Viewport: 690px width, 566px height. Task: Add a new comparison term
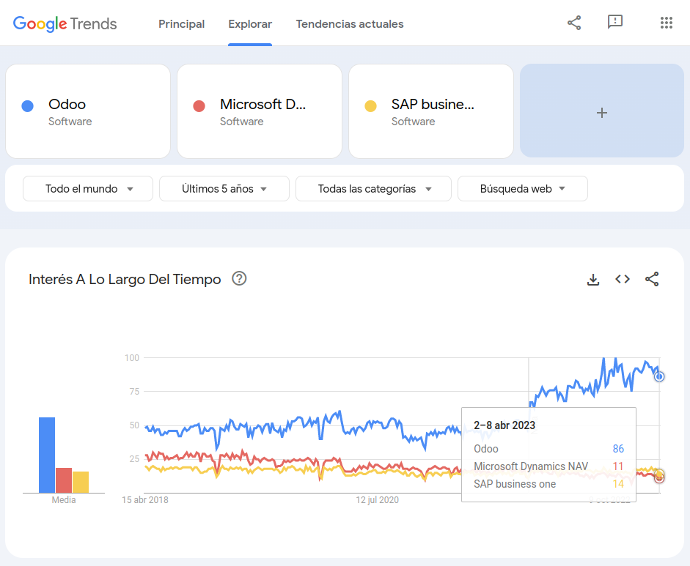click(601, 113)
